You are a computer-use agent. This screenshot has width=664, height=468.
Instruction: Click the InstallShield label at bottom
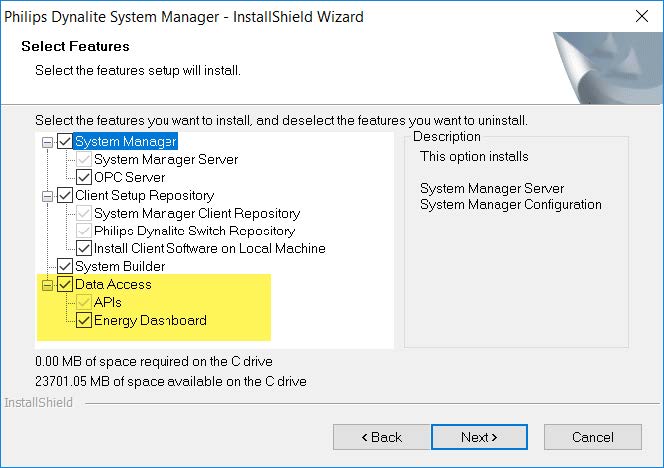[x=39, y=402]
